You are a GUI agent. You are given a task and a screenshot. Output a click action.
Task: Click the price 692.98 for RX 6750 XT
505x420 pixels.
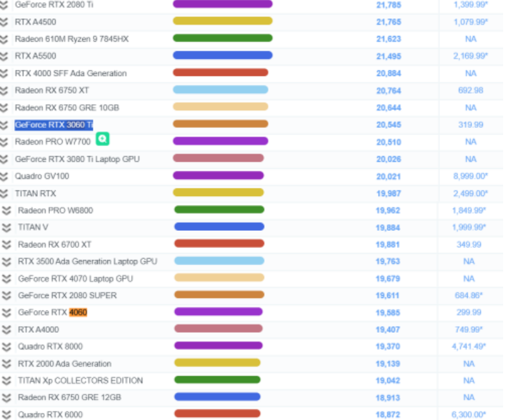click(471, 90)
